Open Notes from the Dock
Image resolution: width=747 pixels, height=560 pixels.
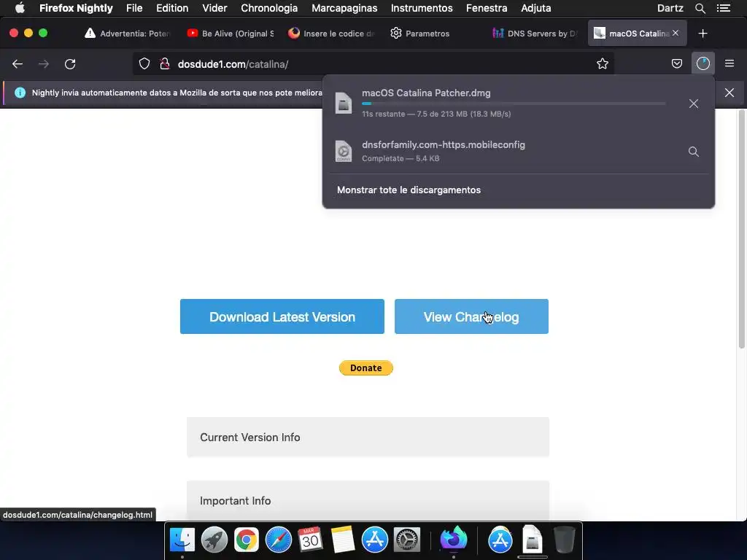[x=343, y=540]
